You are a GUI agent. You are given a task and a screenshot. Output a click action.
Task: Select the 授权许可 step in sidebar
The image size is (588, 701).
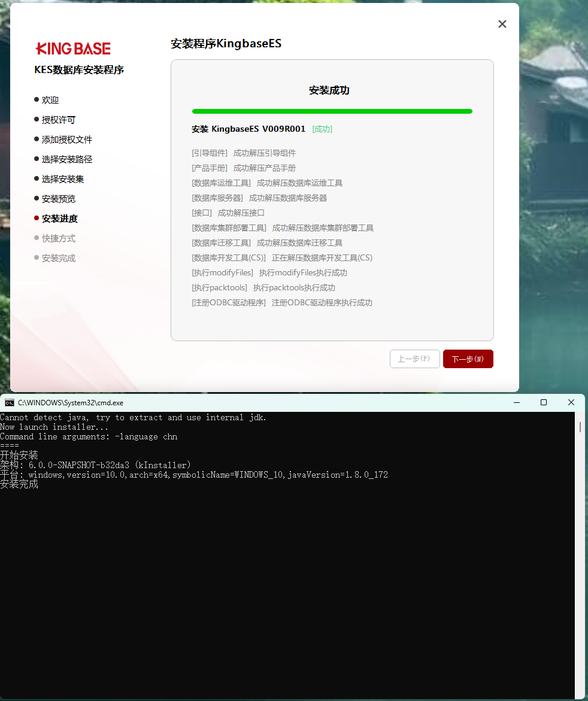pyautogui.click(x=55, y=120)
